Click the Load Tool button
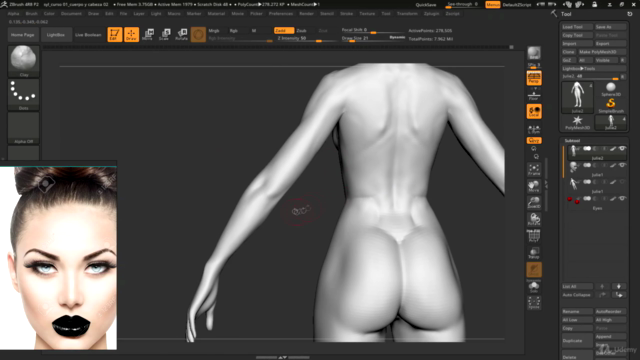 coord(577,27)
